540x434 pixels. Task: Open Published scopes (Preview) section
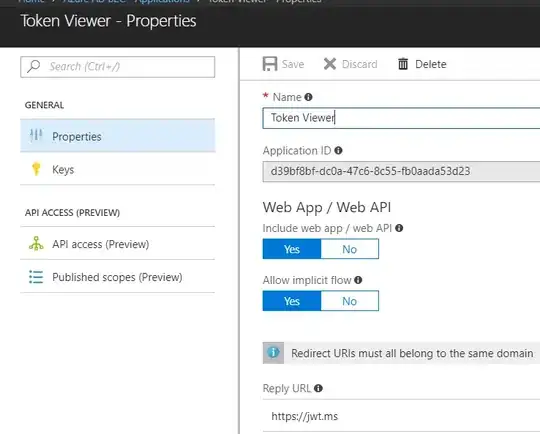pyautogui.click(x=117, y=277)
